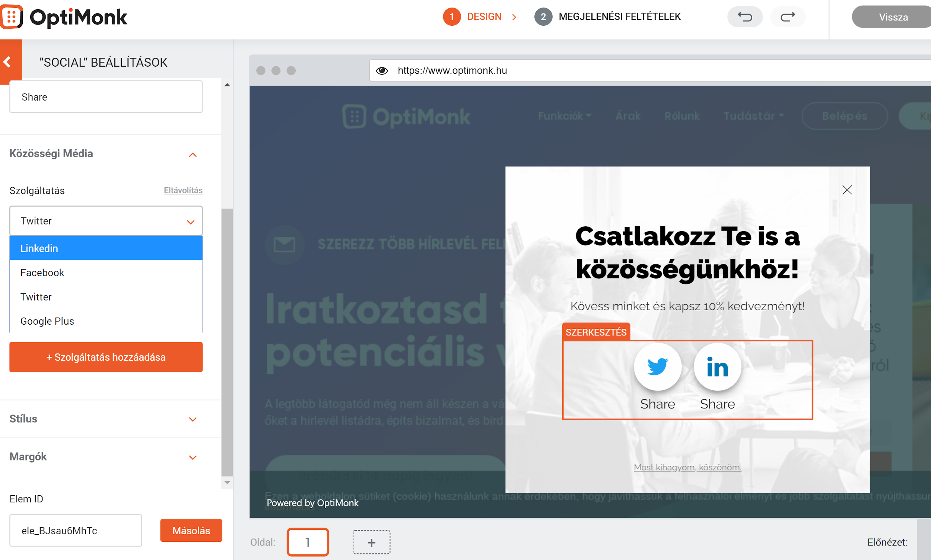Expand the Stílus section

click(x=193, y=419)
